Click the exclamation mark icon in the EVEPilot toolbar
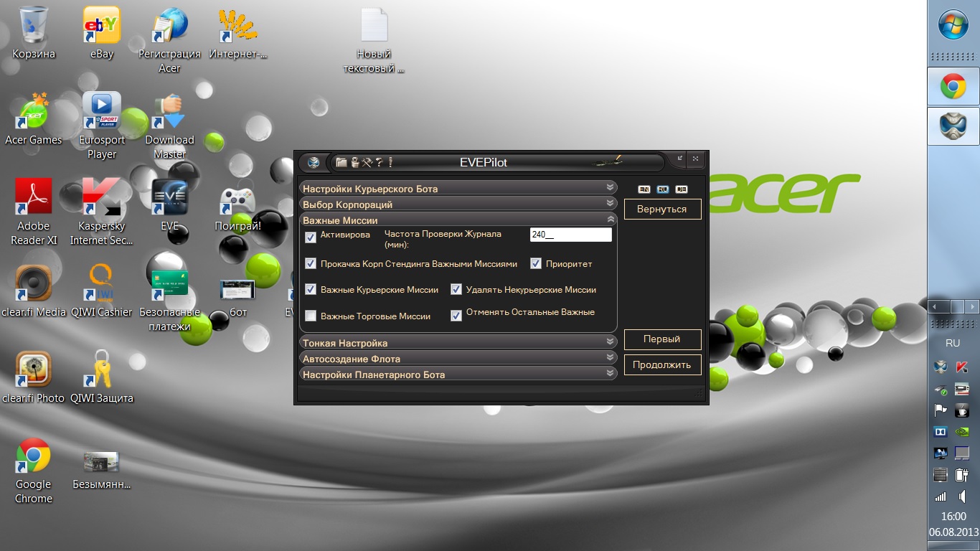 [390, 162]
